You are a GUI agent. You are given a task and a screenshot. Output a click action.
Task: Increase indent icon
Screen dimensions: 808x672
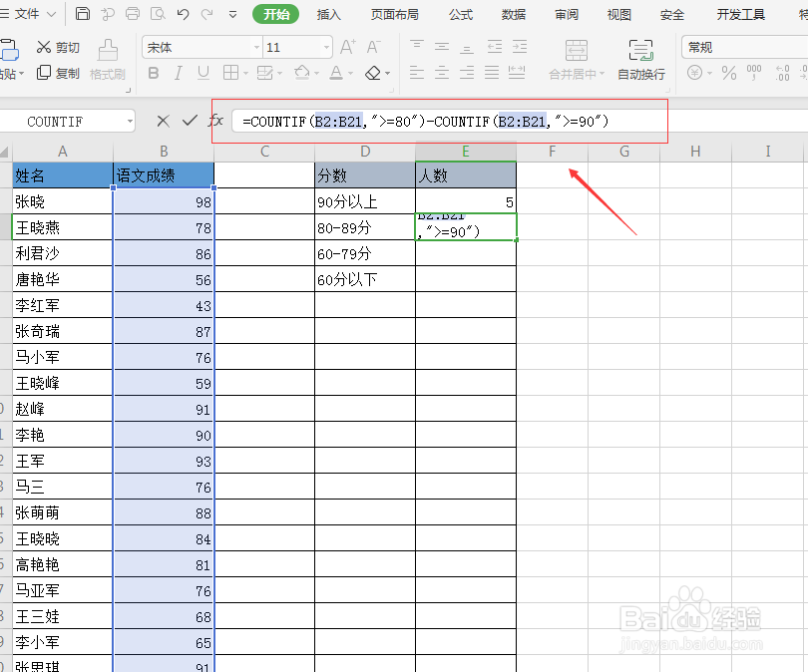(520, 47)
